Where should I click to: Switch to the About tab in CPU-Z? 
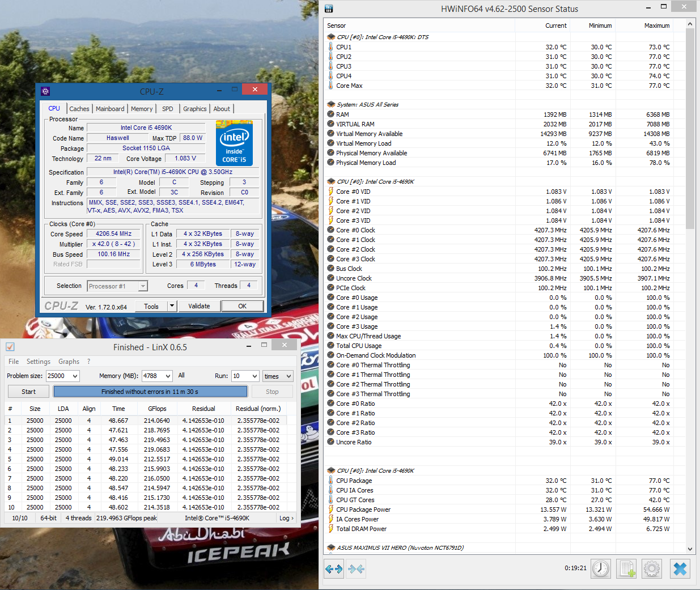[222, 109]
